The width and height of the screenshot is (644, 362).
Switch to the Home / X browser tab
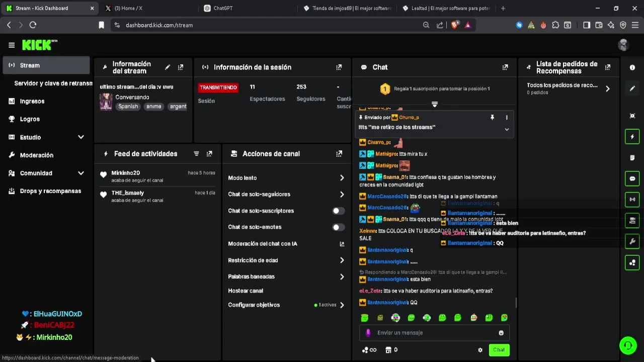pyautogui.click(x=148, y=8)
